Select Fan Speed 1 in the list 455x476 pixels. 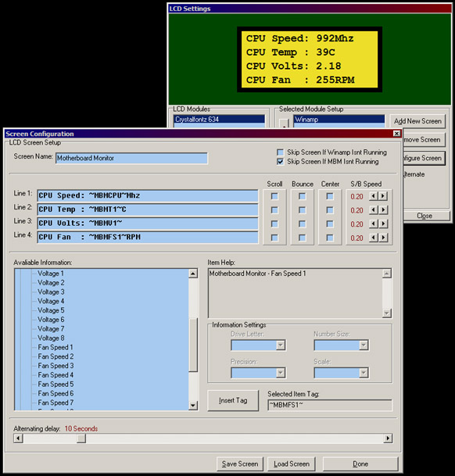coord(56,347)
